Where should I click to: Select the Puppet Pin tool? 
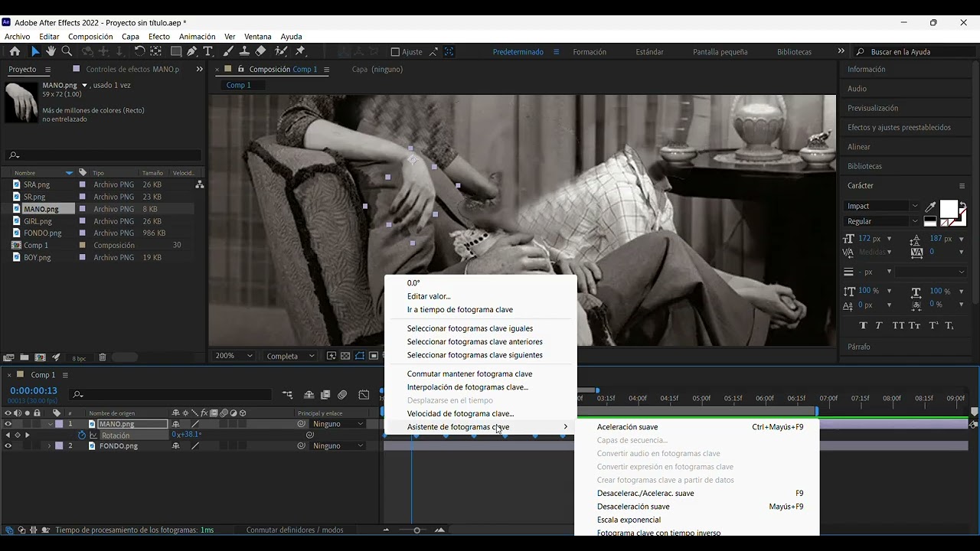(x=300, y=51)
